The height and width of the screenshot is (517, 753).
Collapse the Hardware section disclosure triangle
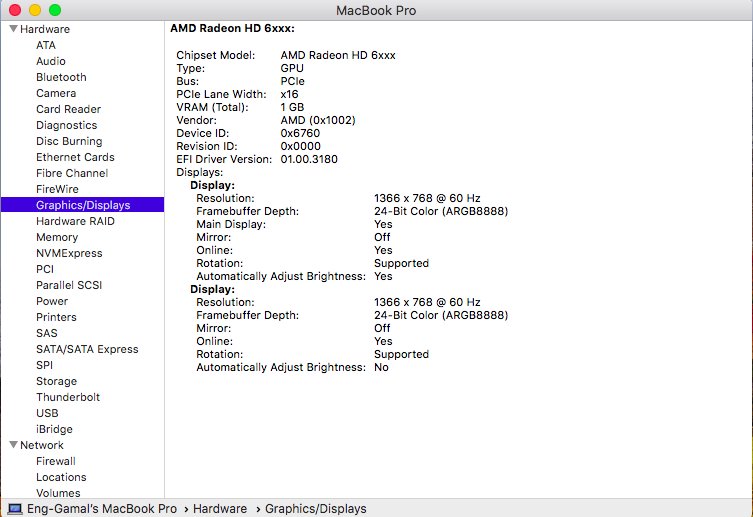pos(13,29)
